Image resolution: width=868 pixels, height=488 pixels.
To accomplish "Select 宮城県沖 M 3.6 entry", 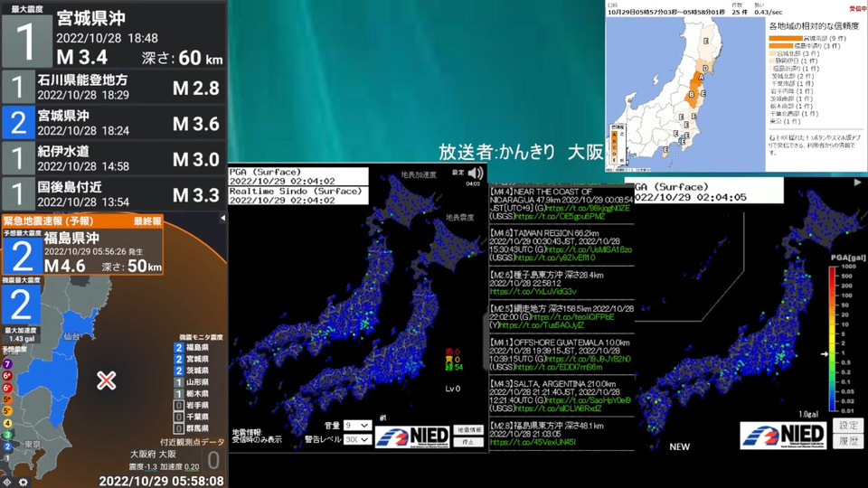I will [x=114, y=123].
